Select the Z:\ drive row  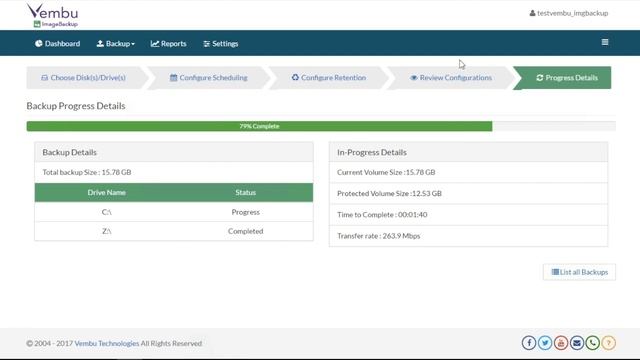[x=174, y=231]
